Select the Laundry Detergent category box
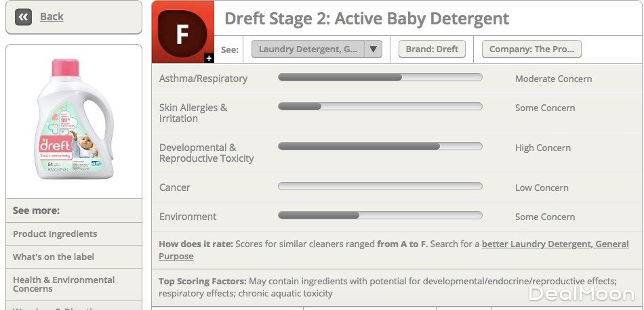Image resolution: width=644 pixels, height=310 pixels. 308,49
